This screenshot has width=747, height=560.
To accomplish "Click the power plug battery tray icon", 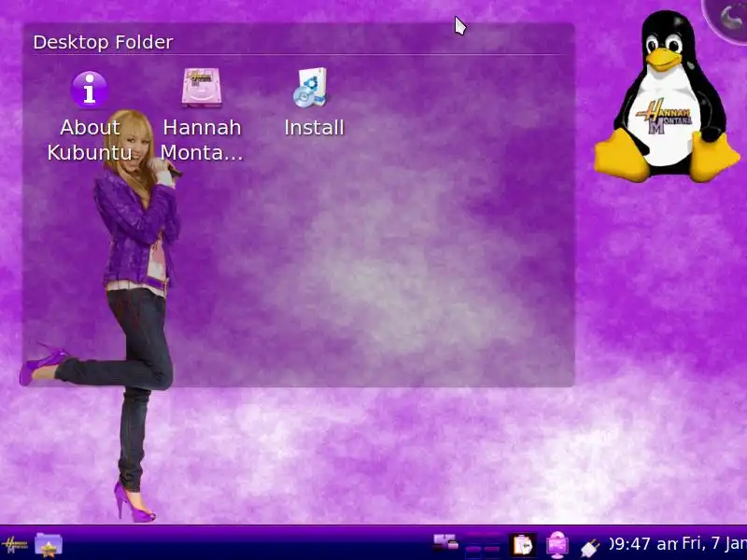I will coord(590,547).
